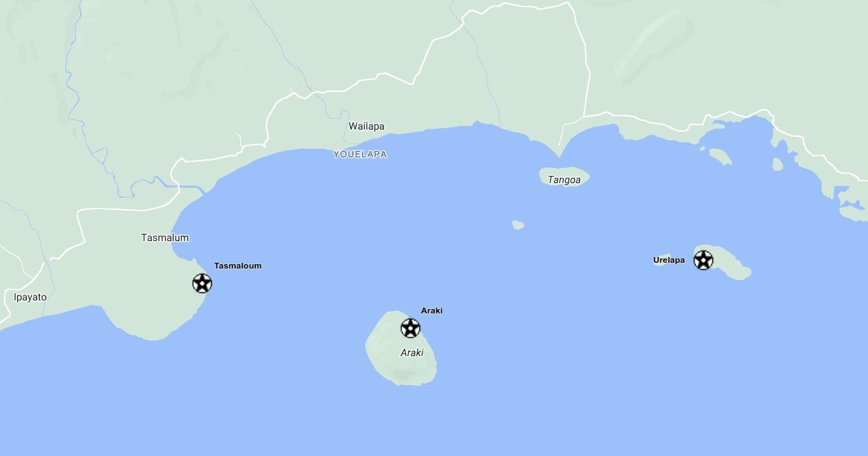Choose the Tasmalum town label
868x456 pixels.
(165, 237)
